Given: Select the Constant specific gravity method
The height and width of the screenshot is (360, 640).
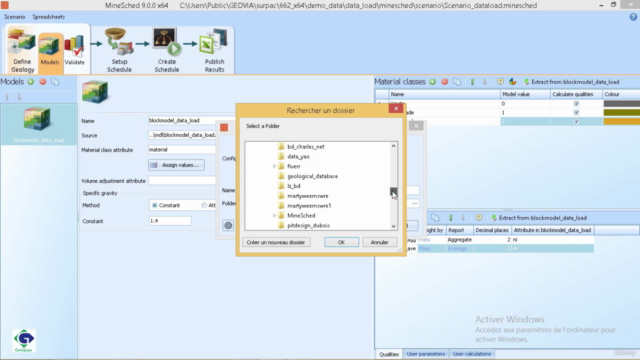Looking at the screenshot, I should [154, 205].
